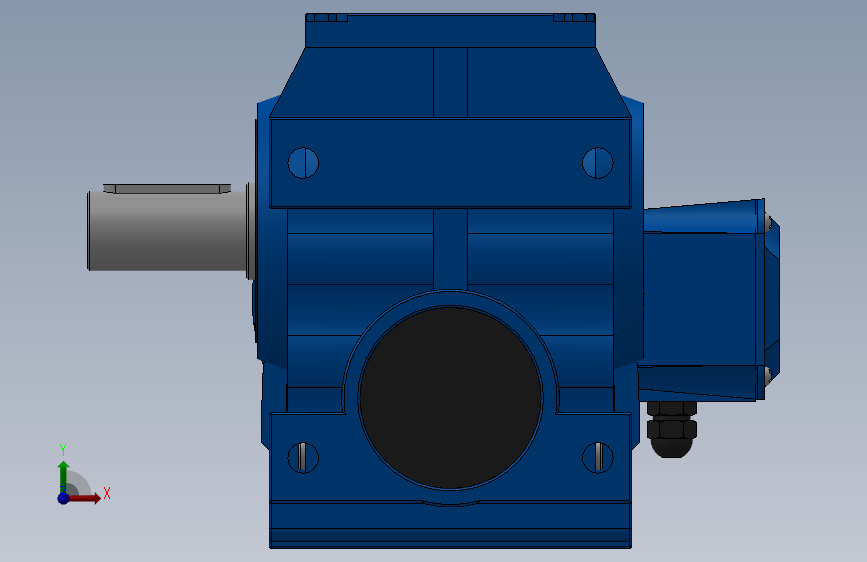This screenshot has height=562, width=867.
Task: Pick the key on top of the gray shaft
Action: [167, 189]
